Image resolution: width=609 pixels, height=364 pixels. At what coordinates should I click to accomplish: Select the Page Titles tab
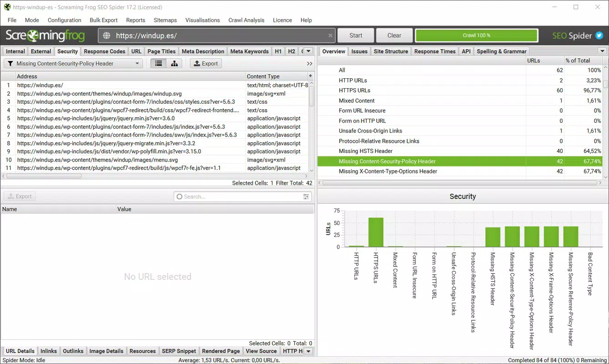(161, 51)
